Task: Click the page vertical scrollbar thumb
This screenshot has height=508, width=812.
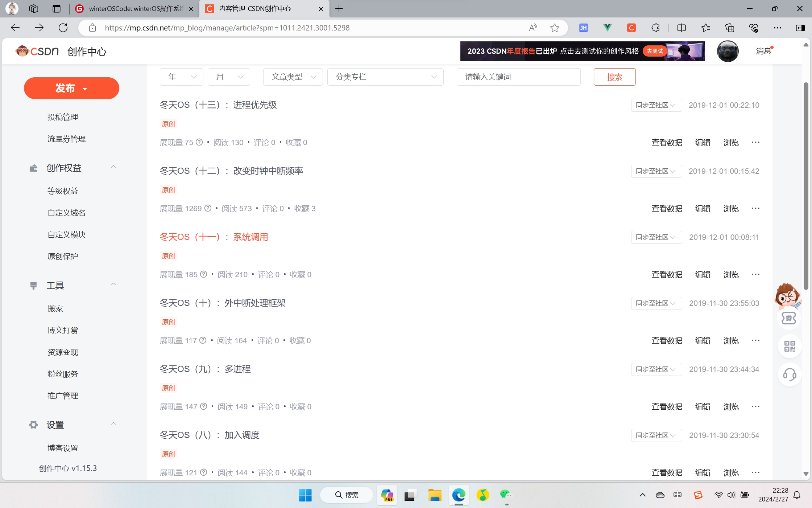Action: click(806, 186)
